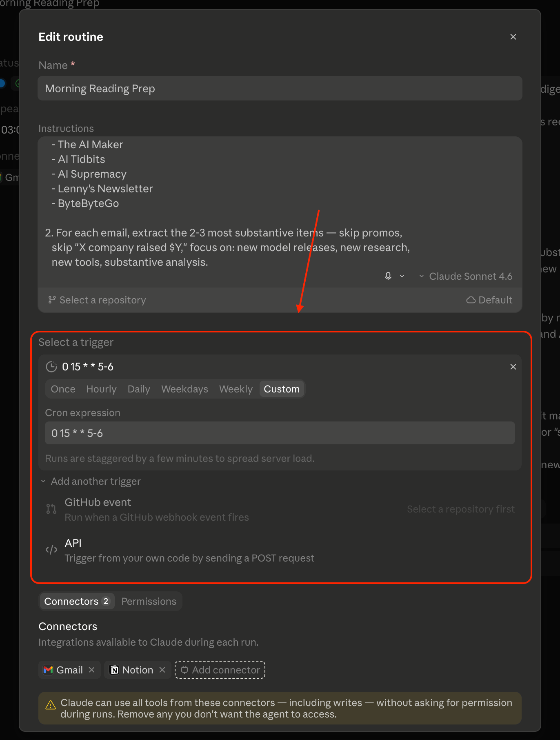Click the cloud icon beside Default
This screenshot has width=560, height=740.
[x=471, y=300]
